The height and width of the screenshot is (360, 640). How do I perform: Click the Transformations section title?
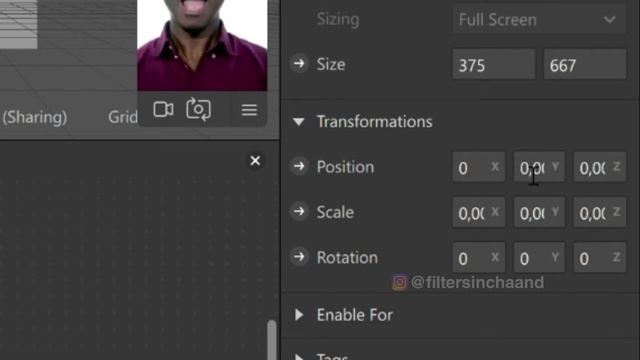(x=374, y=122)
